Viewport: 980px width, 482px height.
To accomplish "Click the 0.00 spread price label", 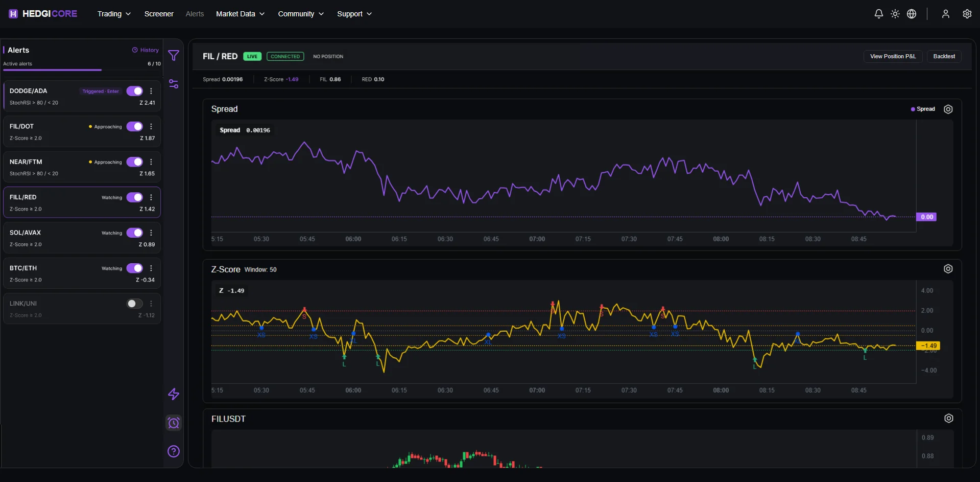I will pyautogui.click(x=926, y=217).
